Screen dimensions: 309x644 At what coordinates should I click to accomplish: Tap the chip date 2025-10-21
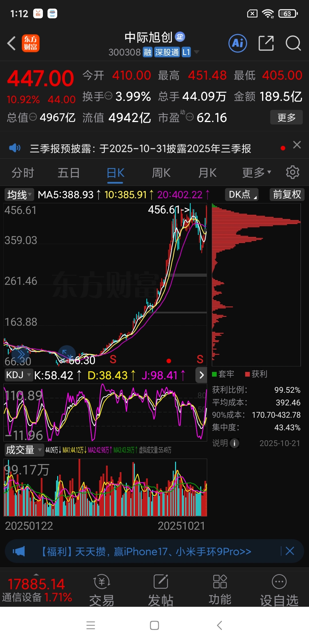pyautogui.click(x=280, y=443)
